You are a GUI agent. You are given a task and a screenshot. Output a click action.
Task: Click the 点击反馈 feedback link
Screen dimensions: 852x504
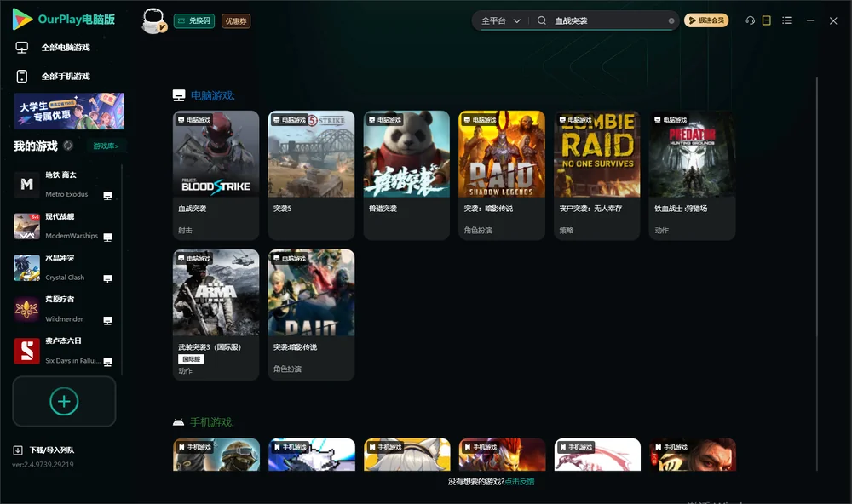pyautogui.click(x=520, y=481)
